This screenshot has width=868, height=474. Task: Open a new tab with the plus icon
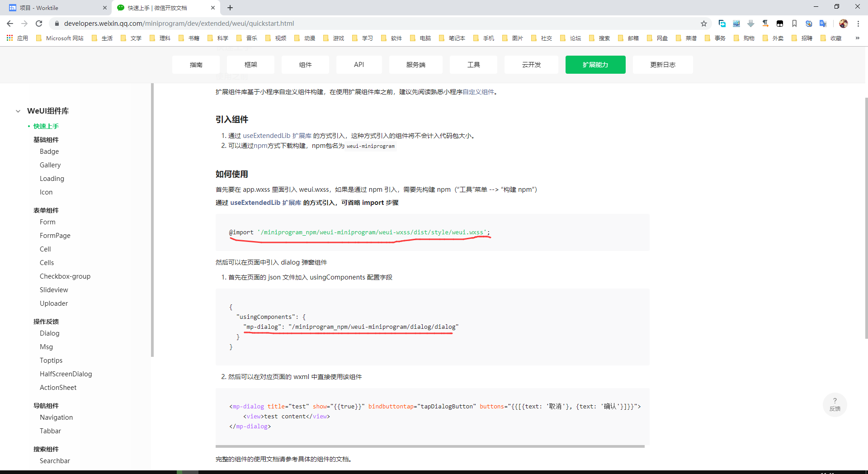point(230,8)
